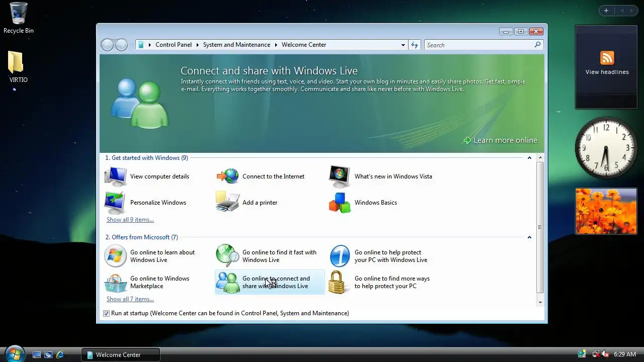Click the scrollbar down arrow
This screenshot has height=362, width=644.
pyautogui.click(x=540, y=302)
